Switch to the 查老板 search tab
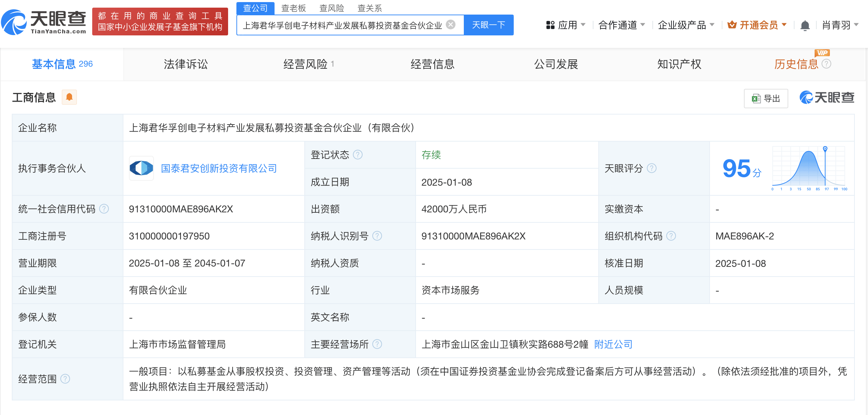The width and height of the screenshot is (868, 415). pyautogui.click(x=294, y=8)
